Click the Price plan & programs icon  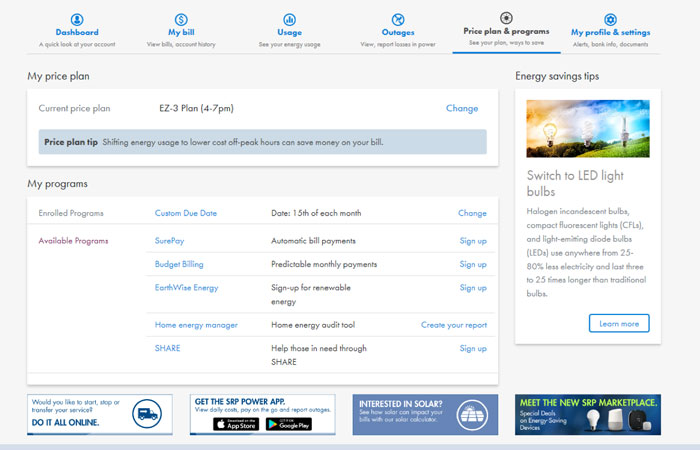[x=506, y=18]
